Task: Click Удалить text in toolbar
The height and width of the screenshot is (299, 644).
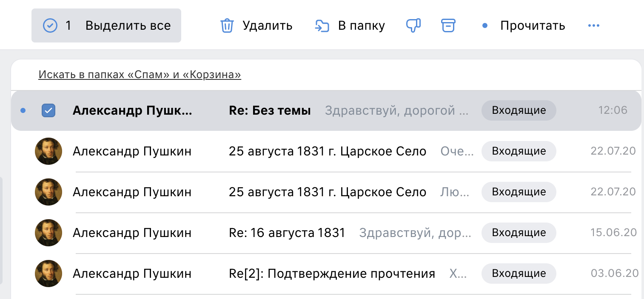Action: tap(268, 26)
